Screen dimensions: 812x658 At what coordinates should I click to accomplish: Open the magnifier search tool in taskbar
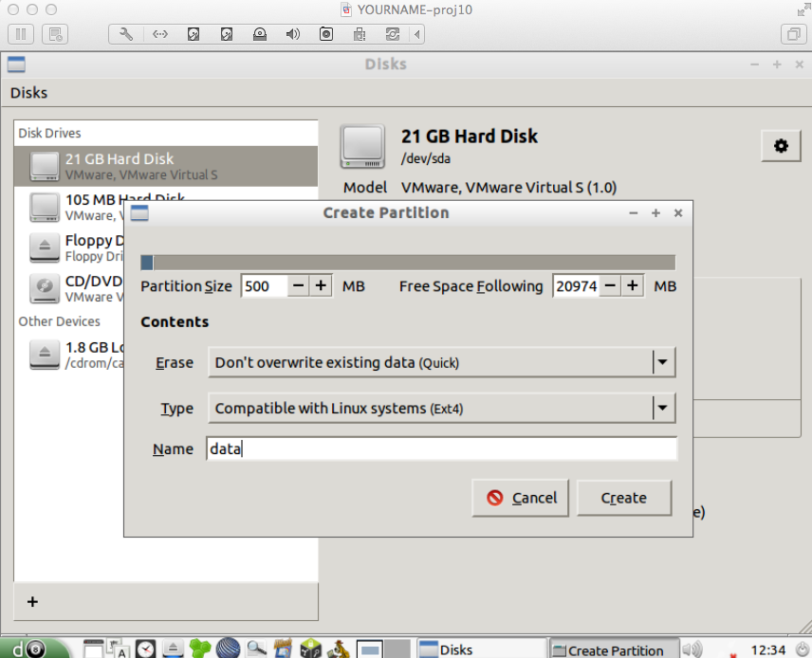[x=256, y=649]
